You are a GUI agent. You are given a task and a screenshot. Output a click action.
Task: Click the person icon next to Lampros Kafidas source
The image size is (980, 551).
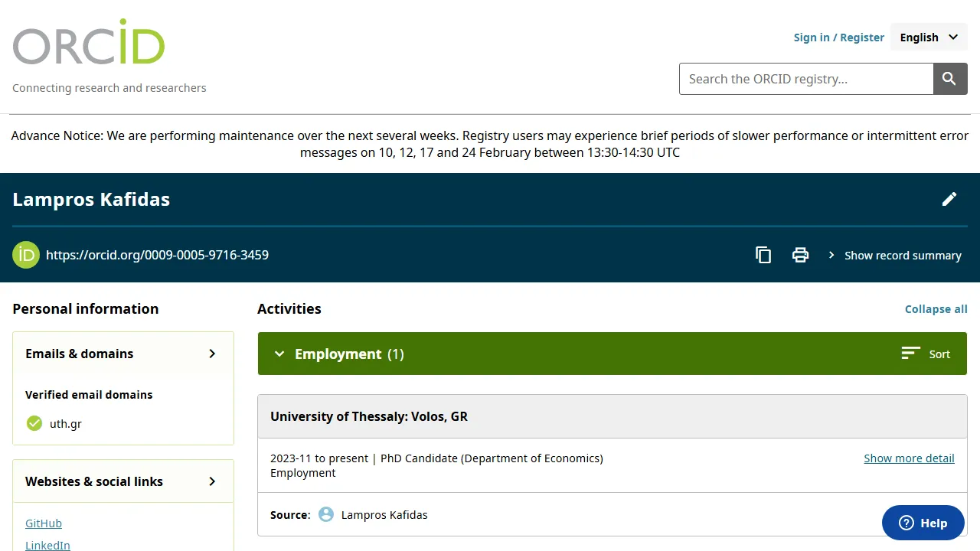click(x=326, y=514)
